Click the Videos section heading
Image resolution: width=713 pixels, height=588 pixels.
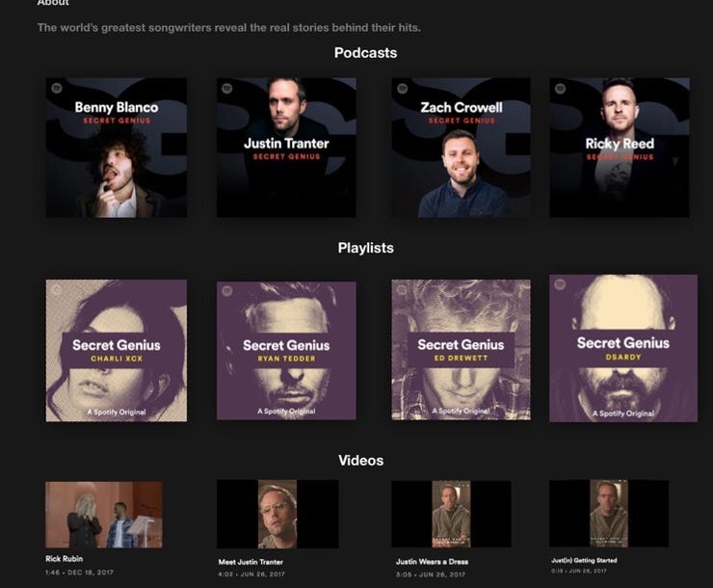pos(361,460)
